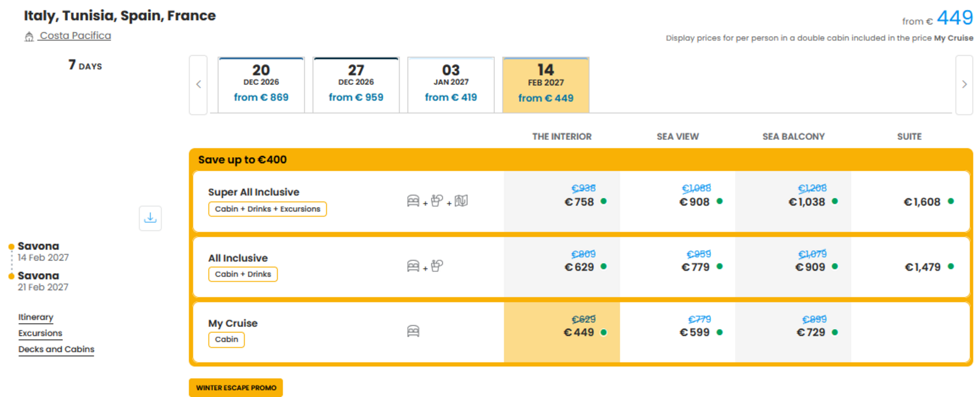Click the All Inclusive fare title

tap(238, 258)
